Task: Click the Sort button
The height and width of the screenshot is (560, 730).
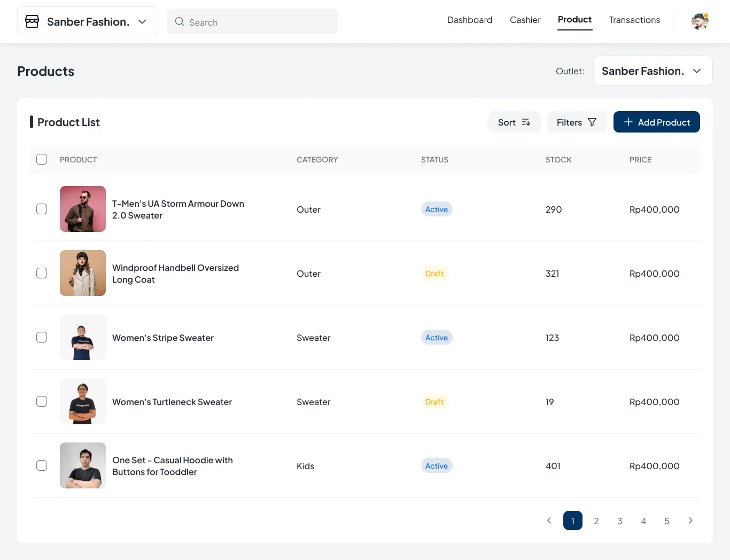Action: 515,122
